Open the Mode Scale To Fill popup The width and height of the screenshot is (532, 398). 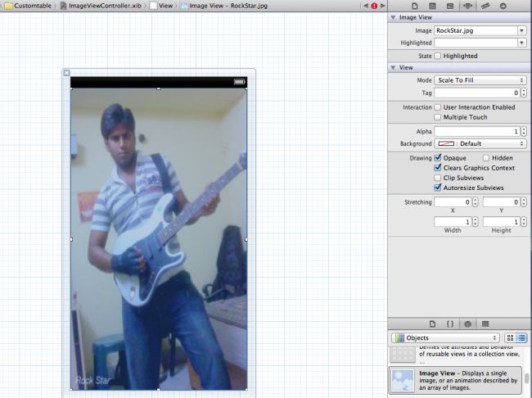coord(480,80)
